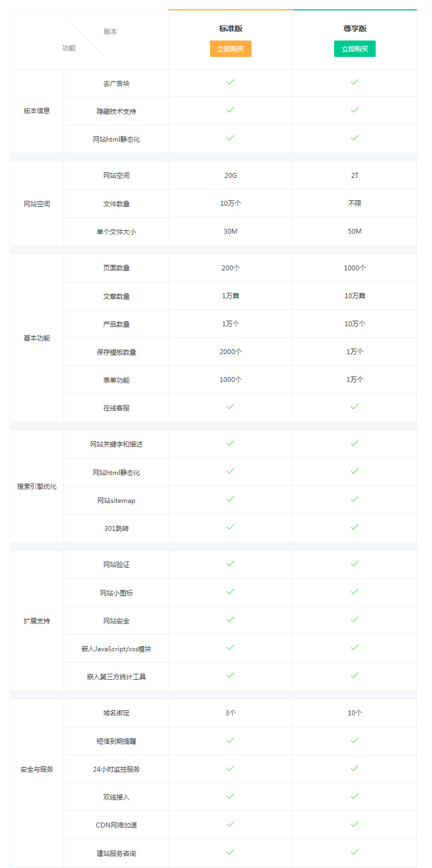Click 标准版 checkmark for 双线接入
The width and height of the screenshot is (432, 868).
pos(231,796)
